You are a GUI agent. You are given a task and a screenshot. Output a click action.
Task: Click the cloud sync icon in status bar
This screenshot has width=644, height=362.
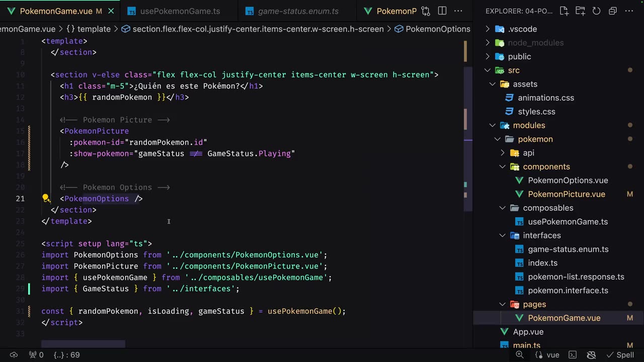pos(14,355)
